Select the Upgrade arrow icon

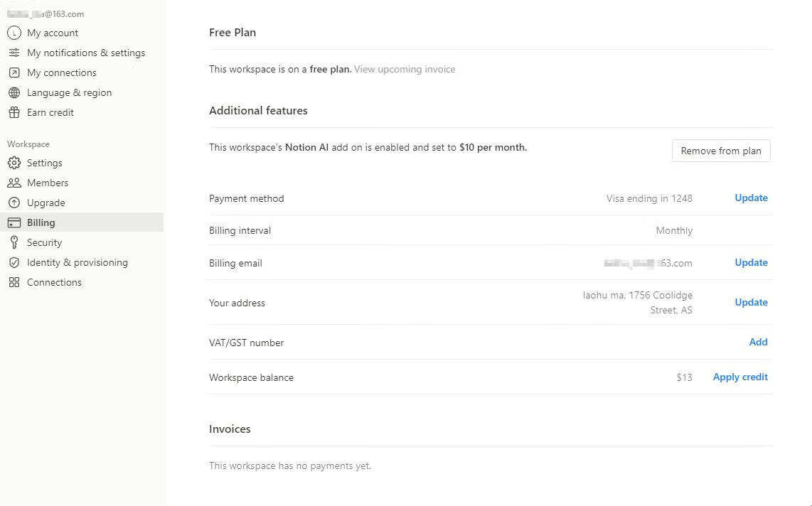click(x=14, y=203)
